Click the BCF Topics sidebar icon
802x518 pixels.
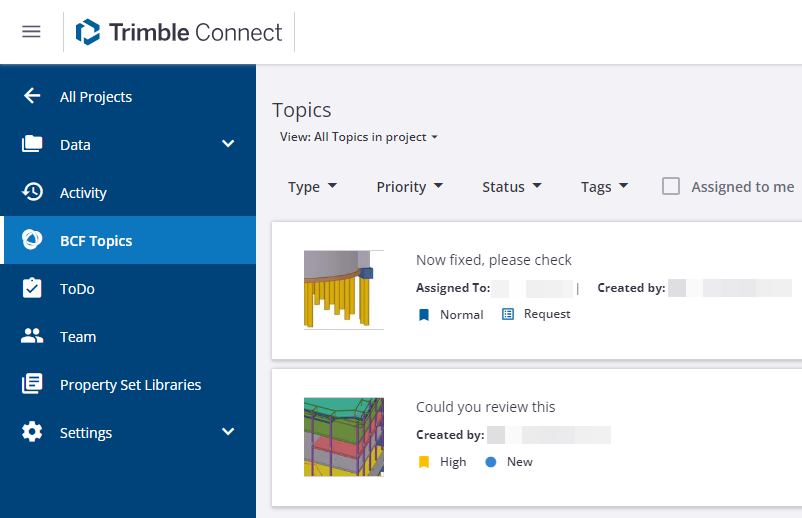click(x=32, y=240)
